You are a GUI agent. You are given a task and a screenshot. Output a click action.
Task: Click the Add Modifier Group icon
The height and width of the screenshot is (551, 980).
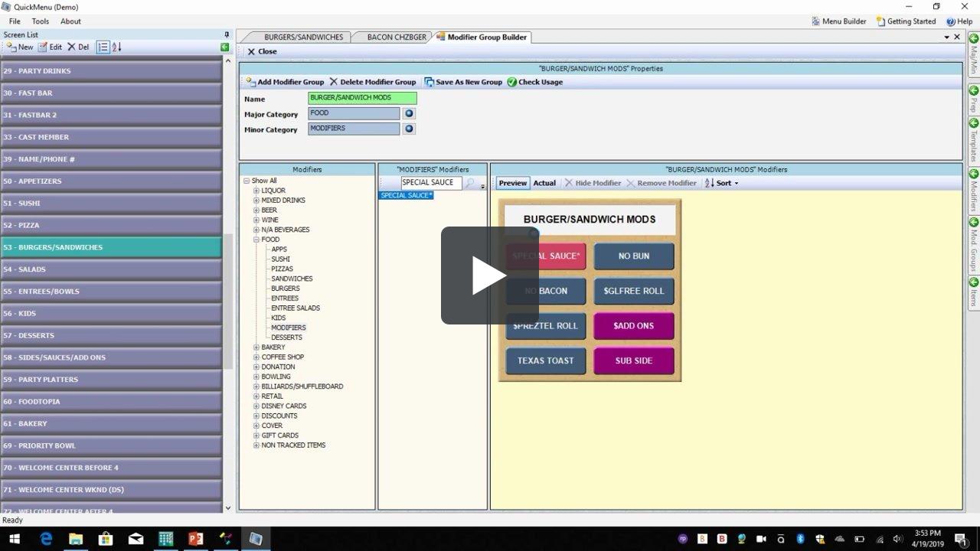click(283, 82)
